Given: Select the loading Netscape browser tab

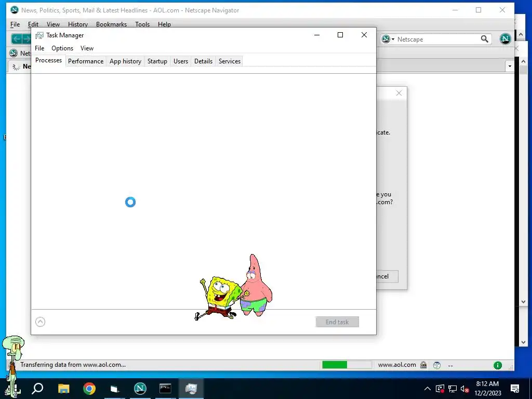Looking at the screenshot, I should (20, 66).
